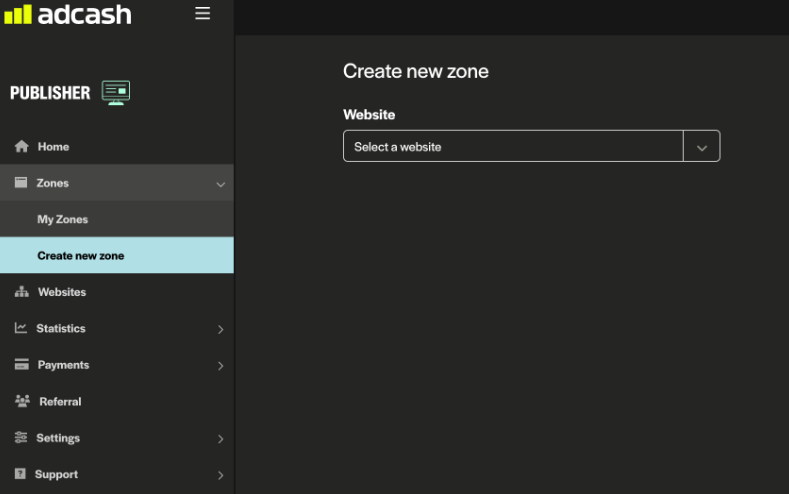
Task: Click the Settings sliders icon
Action: tap(21, 438)
